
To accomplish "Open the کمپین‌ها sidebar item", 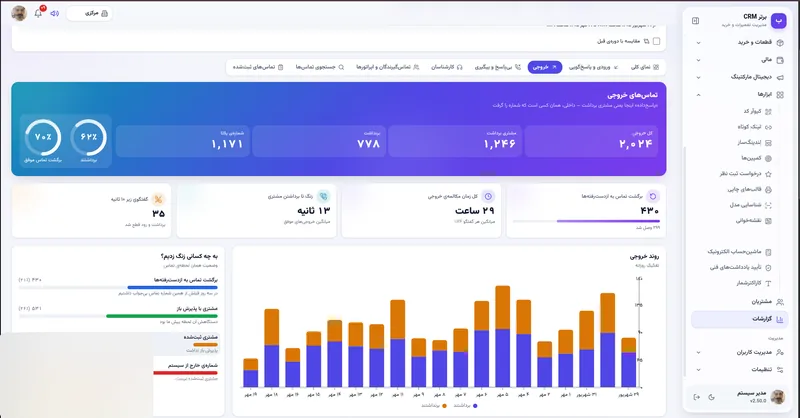I will [x=756, y=158].
